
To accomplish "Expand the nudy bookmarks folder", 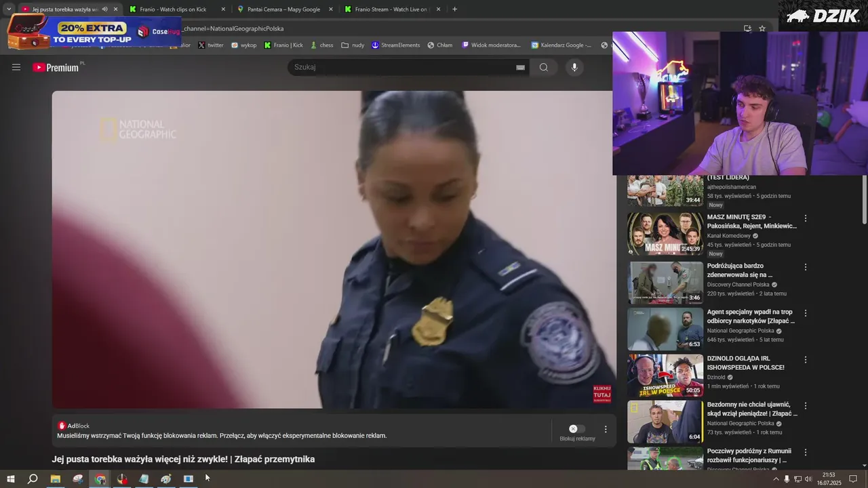I will pos(353,45).
